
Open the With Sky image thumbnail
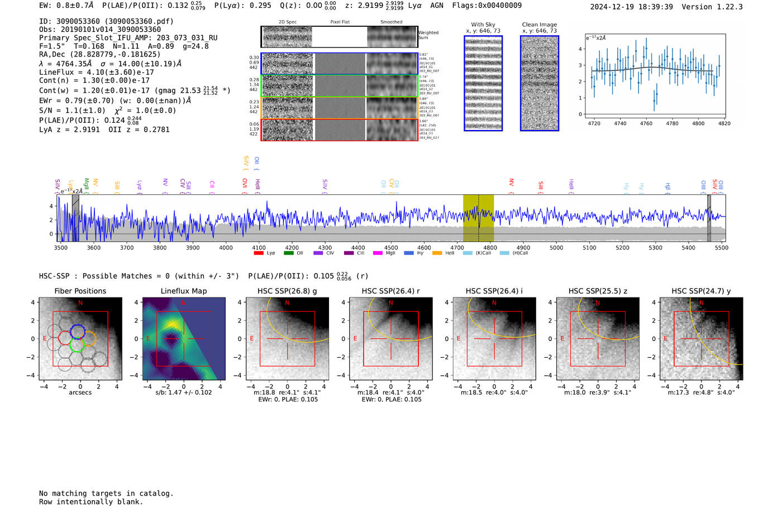click(483, 83)
